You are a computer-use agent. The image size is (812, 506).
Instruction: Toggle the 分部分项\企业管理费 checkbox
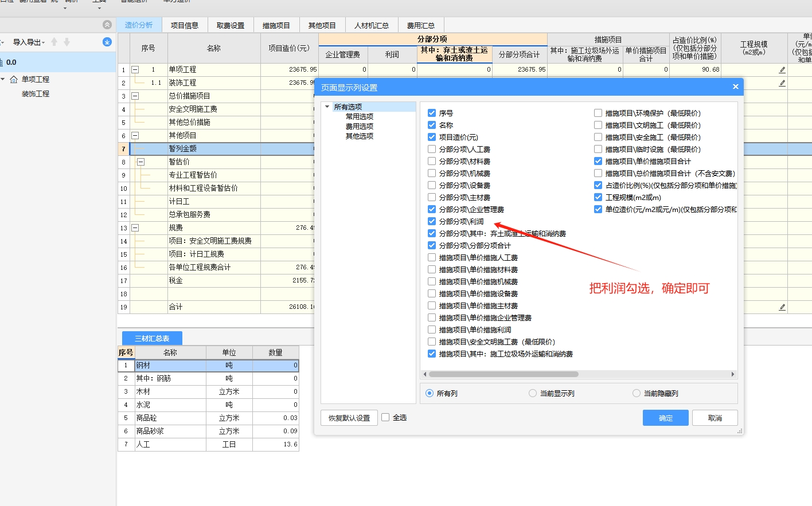click(x=432, y=210)
